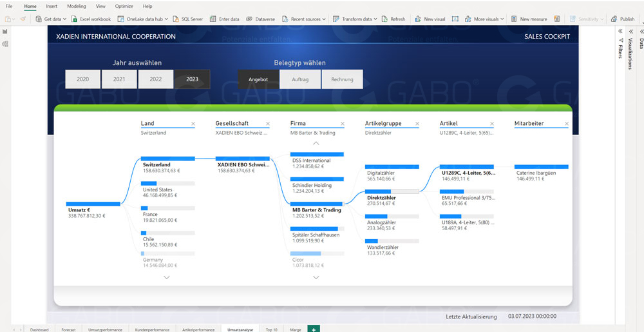Remove the Land level with X
This screenshot has height=332, width=644.
pyautogui.click(x=193, y=124)
